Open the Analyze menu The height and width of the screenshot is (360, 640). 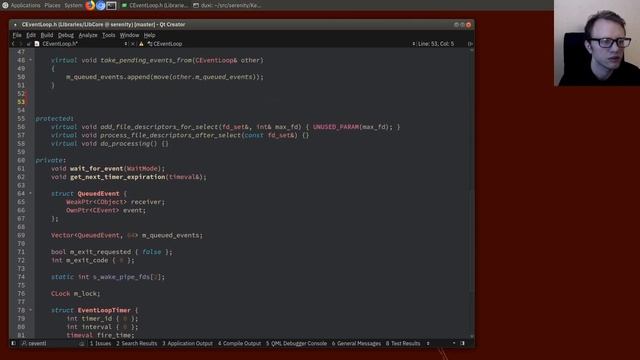click(88, 35)
